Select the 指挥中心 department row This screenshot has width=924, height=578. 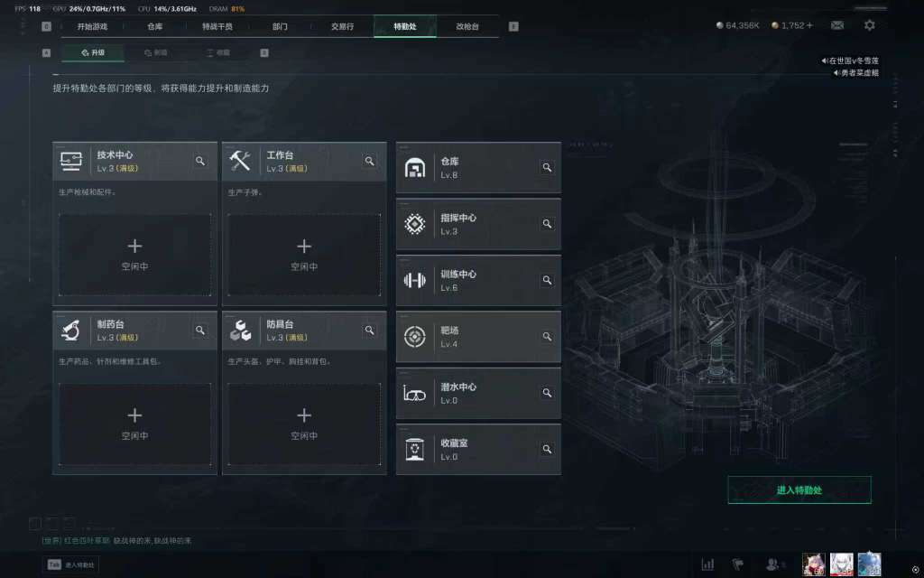pyautogui.click(x=478, y=224)
